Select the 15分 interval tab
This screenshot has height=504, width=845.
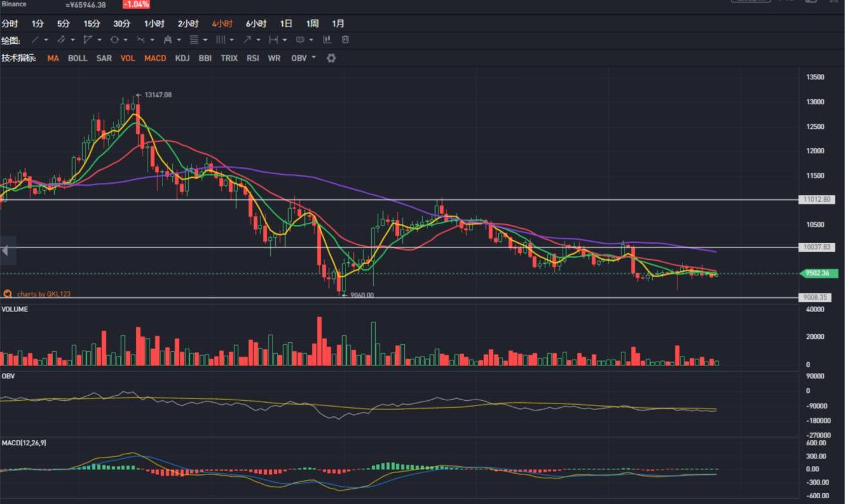click(x=92, y=24)
